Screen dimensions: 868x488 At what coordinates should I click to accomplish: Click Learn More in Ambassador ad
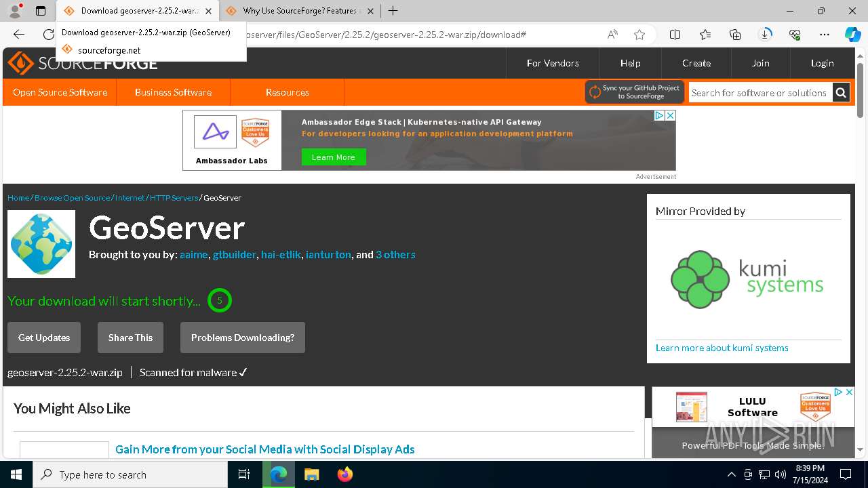pos(333,157)
